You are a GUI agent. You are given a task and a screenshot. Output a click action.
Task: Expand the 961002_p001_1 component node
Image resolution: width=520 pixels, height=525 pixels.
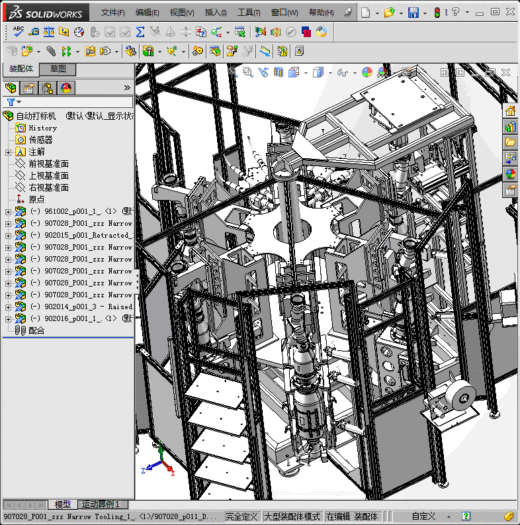(x=8, y=212)
